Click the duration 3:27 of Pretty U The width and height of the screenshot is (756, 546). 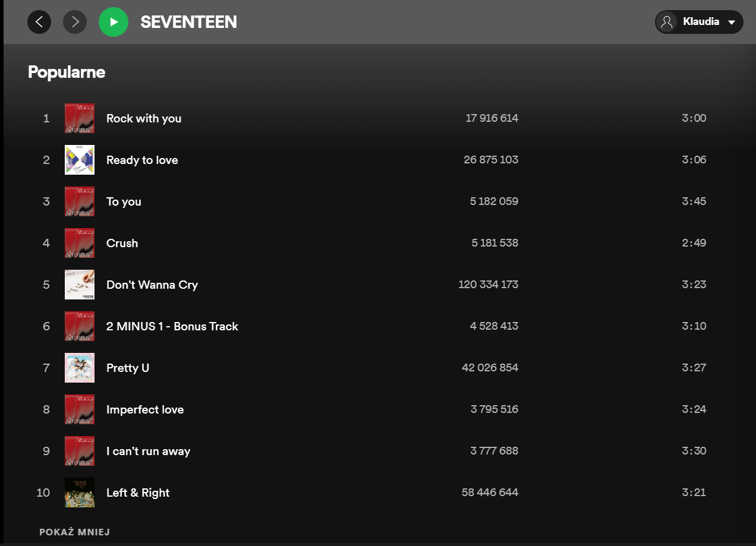(694, 368)
